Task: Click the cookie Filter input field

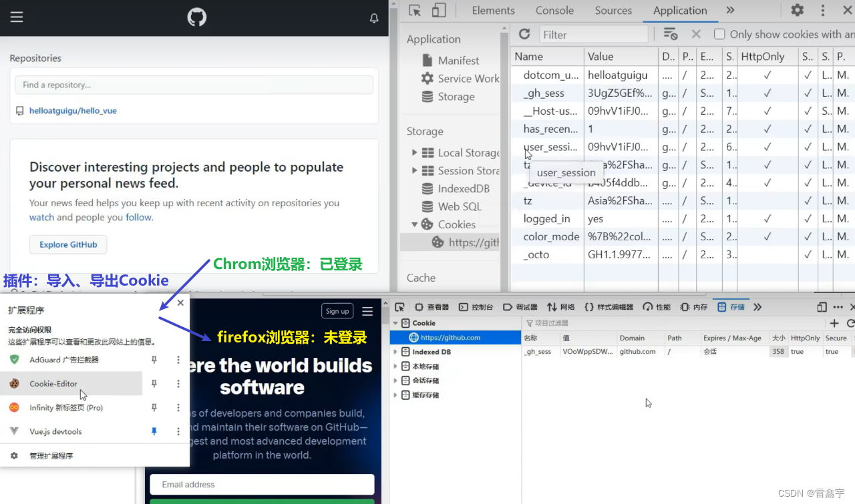Action: [593, 34]
